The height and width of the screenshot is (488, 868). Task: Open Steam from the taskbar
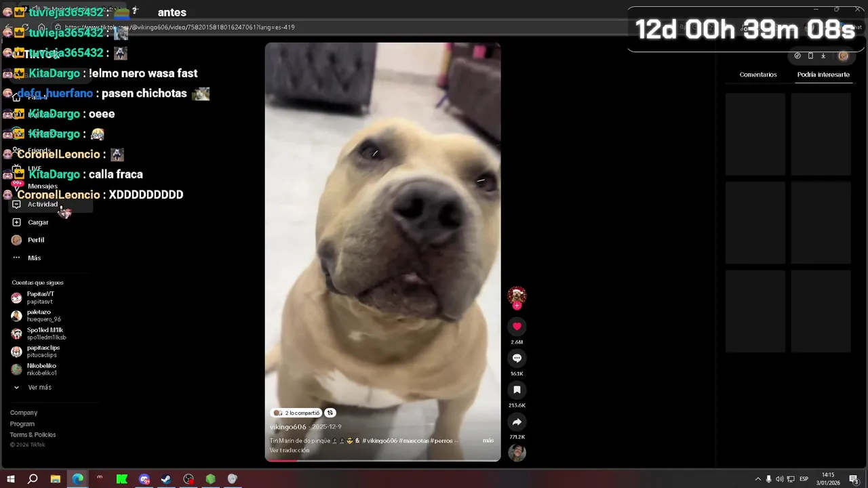point(165,479)
